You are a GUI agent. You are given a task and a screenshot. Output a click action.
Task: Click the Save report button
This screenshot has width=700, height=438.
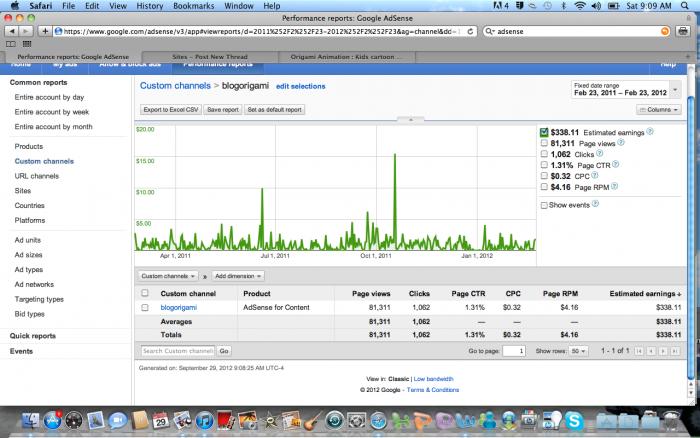pyautogui.click(x=223, y=110)
